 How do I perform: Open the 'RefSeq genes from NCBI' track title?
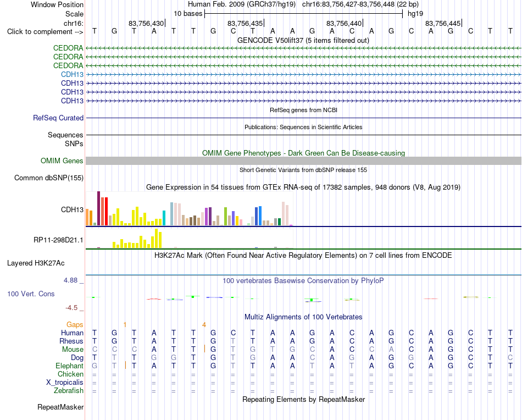click(303, 110)
